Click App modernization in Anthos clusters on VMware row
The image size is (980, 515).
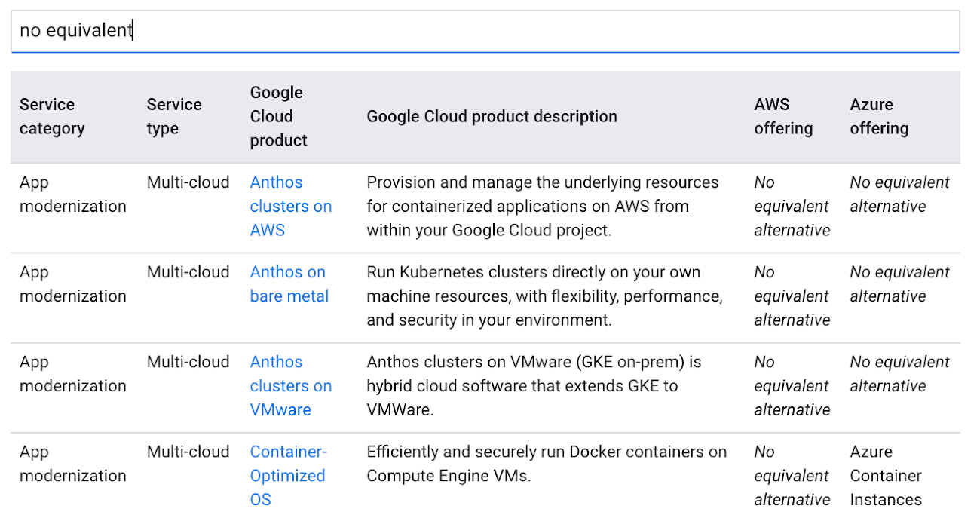point(73,374)
